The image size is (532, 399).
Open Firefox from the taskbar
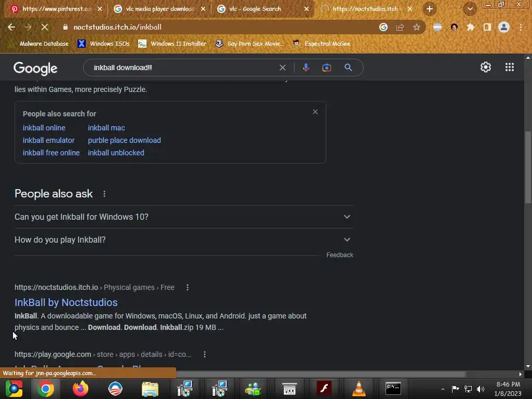coord(81,389)
